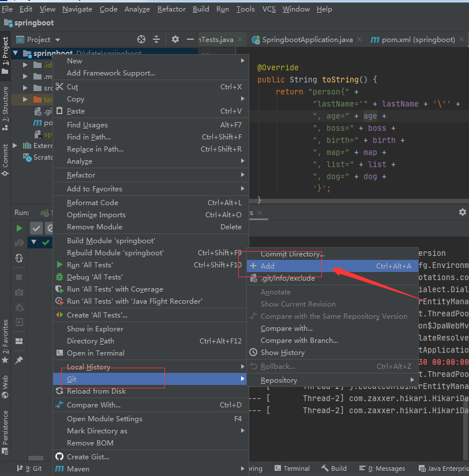Click the camera dump threads icon
The image size is (469, 476).
click(x=19, y=292)
